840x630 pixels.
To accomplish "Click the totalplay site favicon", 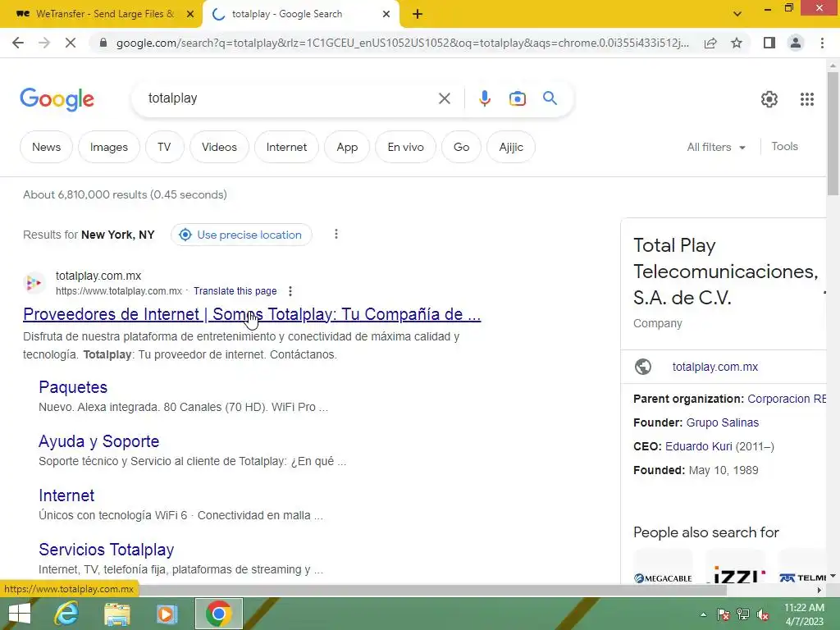I will 34,282.
